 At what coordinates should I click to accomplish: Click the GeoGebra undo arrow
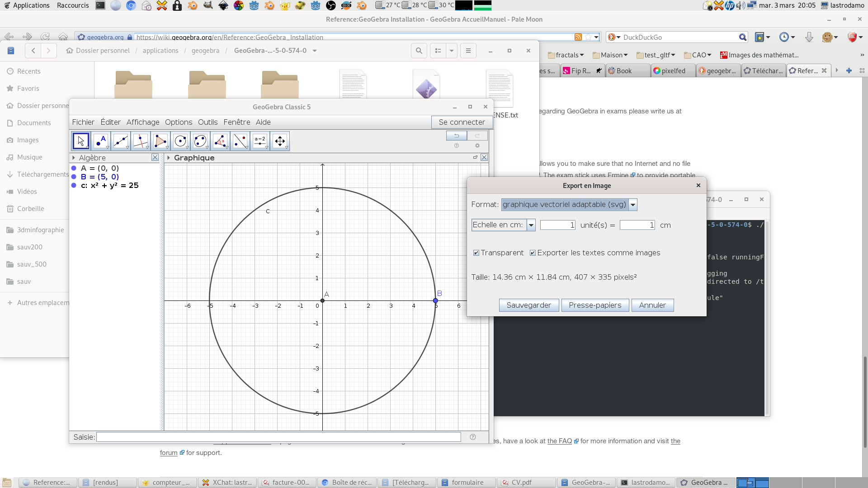pyautogui.click(x=457, y=136)
